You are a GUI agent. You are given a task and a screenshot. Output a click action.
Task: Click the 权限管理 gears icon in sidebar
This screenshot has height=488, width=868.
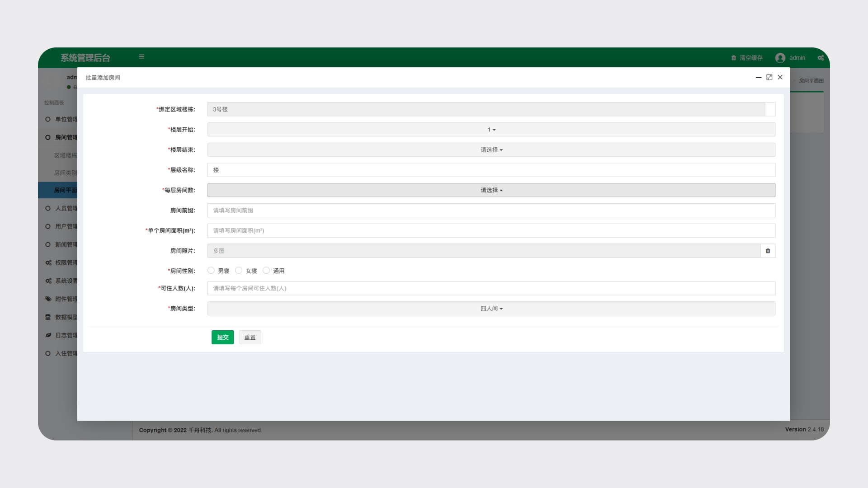tap(48, 263)
